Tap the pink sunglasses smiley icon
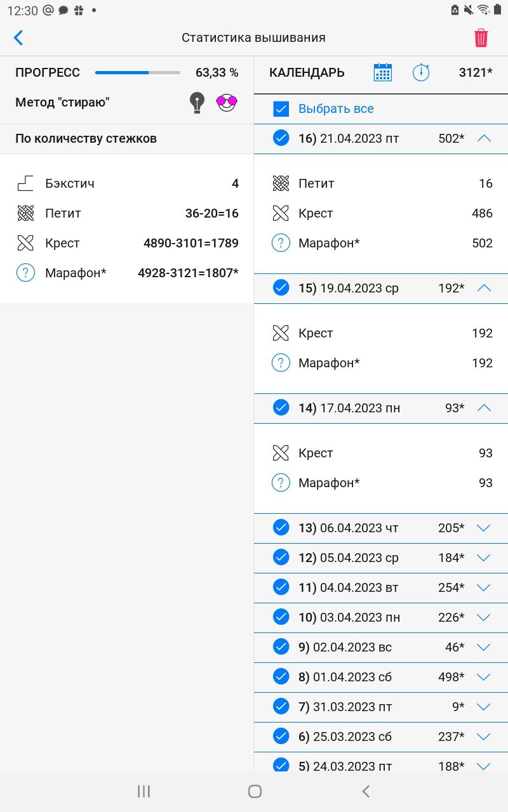Image resolution: width=508 pixels, height=812 pixels. pos(227,102)
